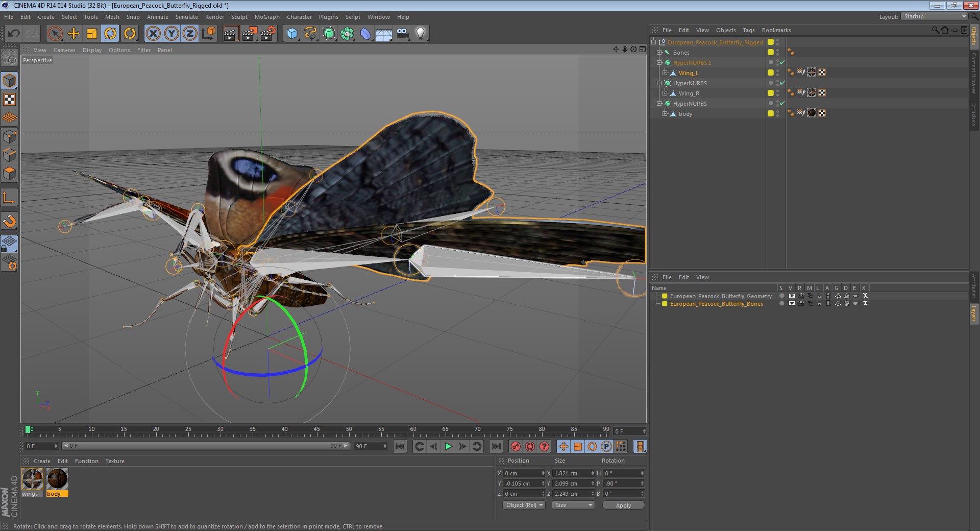The height and width of the screenshot is (531, 980).
Task: Select the Move tool
Action: point(73,34)
